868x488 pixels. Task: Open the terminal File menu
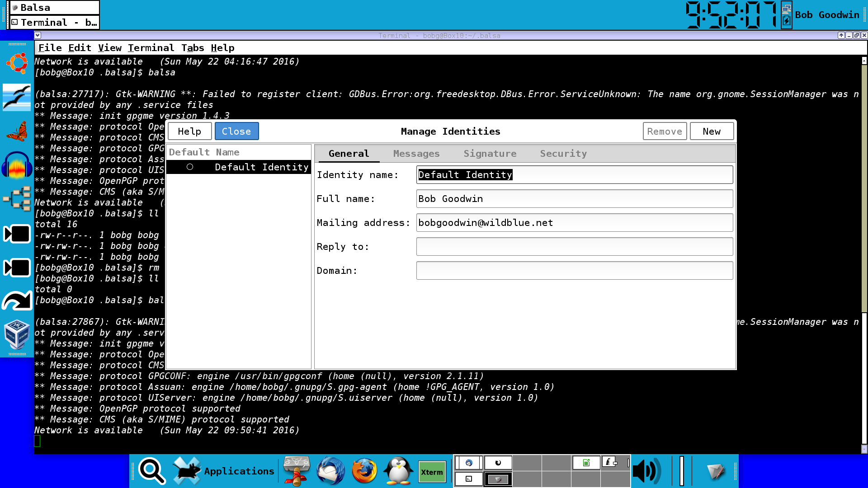pyautogui.click(x=50, y=48)
